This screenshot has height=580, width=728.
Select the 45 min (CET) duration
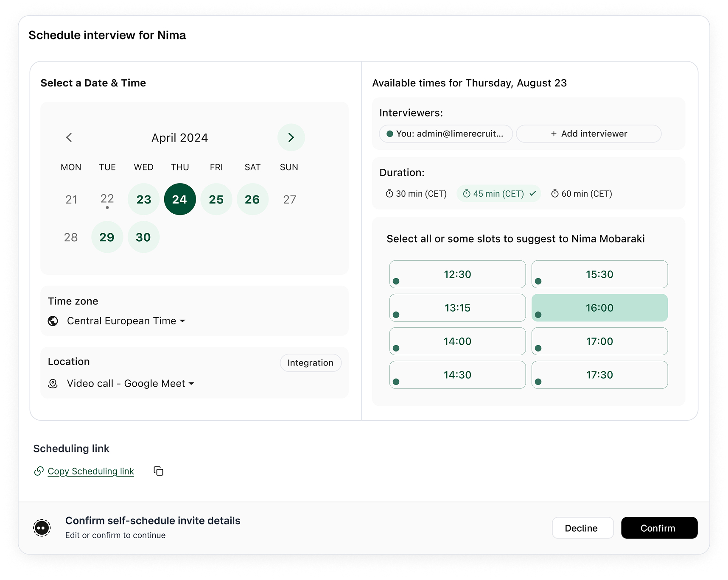[499, 194]
